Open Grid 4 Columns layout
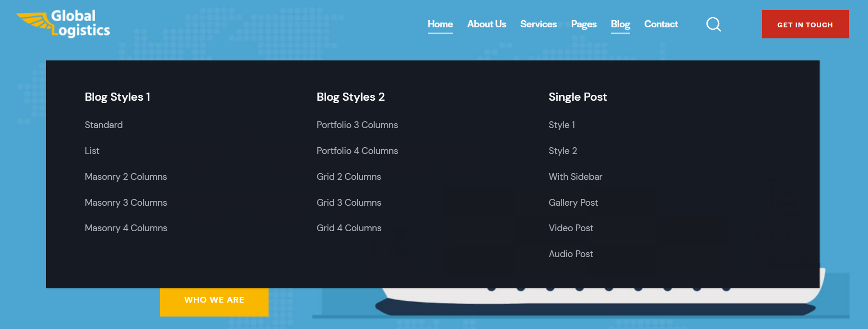 tap(349, 228)
